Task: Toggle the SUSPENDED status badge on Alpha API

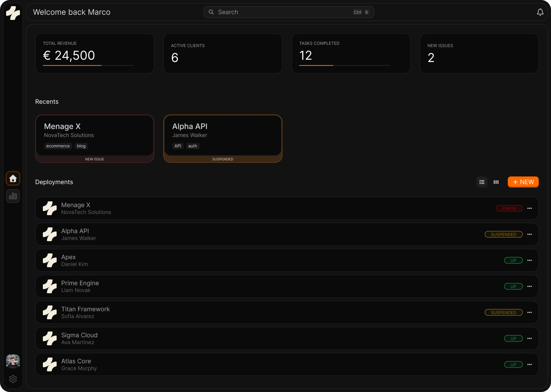Action: click(504, 234)
